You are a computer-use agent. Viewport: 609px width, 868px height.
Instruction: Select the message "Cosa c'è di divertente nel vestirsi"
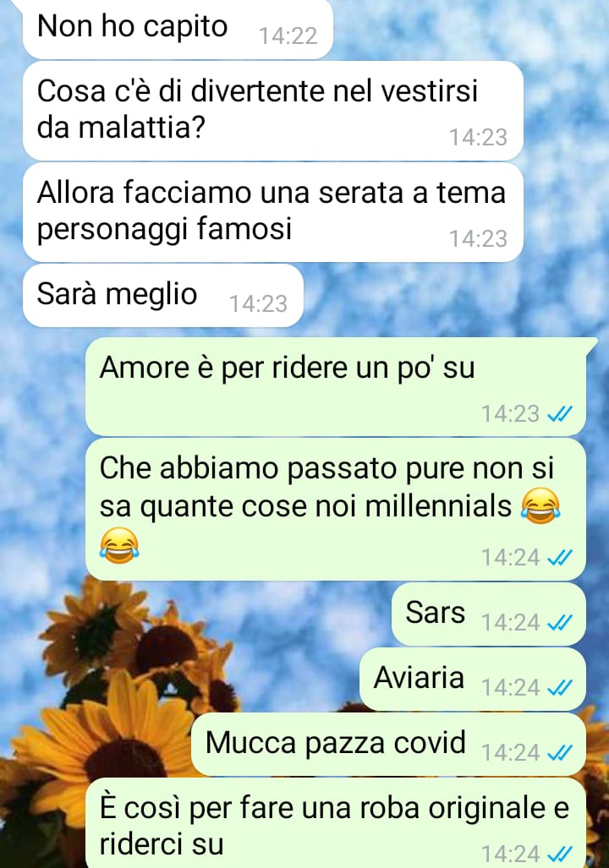click(272, 111)
